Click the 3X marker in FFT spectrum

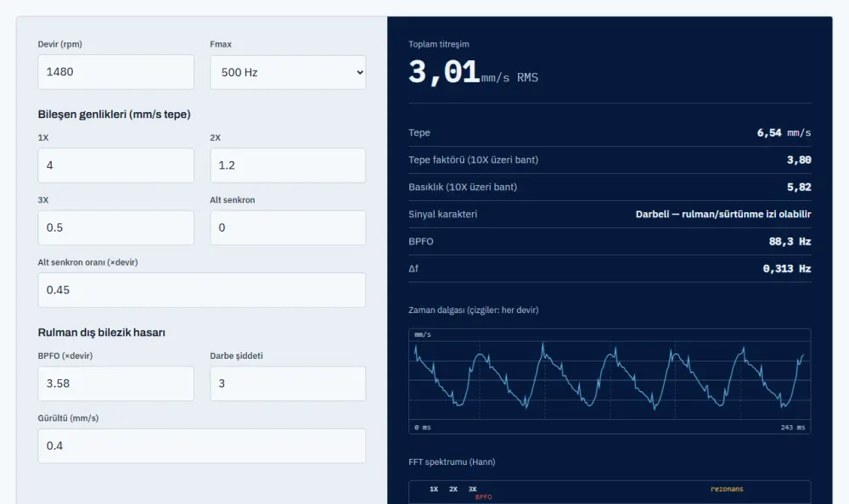473,489
